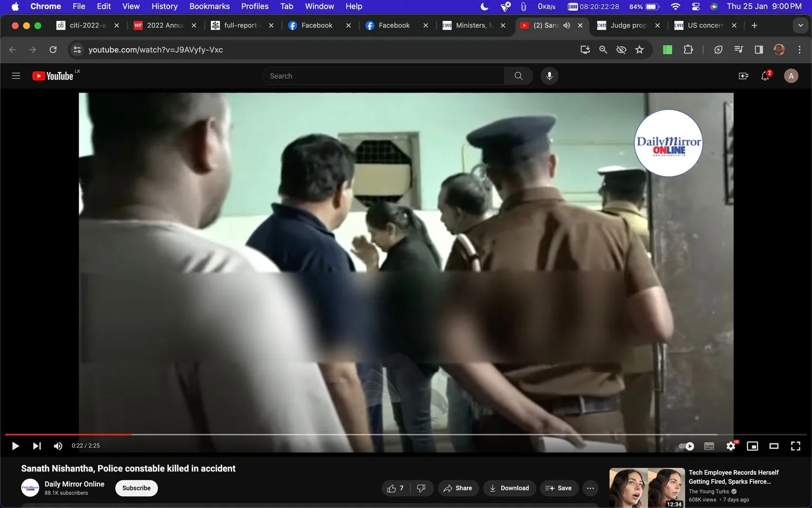The width and height of the screenshot is (812, 508).
Task: Open video settings gear
Action: tap(731, 446)
